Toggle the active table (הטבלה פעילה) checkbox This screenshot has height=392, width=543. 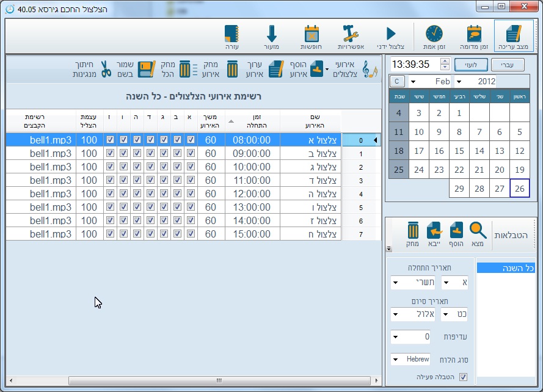(463, 377)
